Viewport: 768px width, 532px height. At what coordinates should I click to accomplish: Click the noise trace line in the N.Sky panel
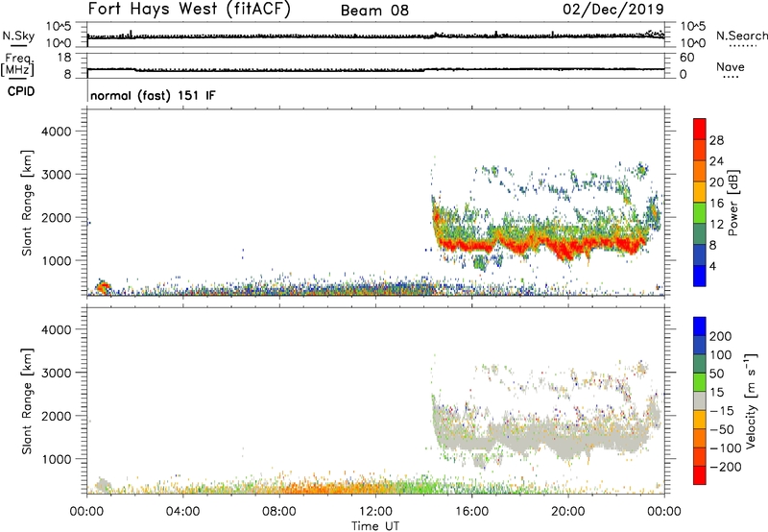click(375, 36)
